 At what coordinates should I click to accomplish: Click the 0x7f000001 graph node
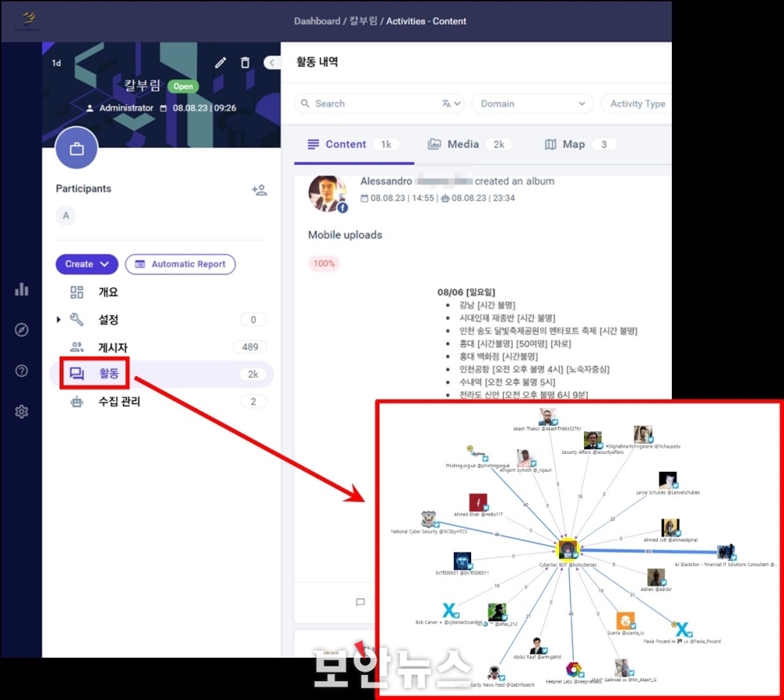click(x=463, y=561)
